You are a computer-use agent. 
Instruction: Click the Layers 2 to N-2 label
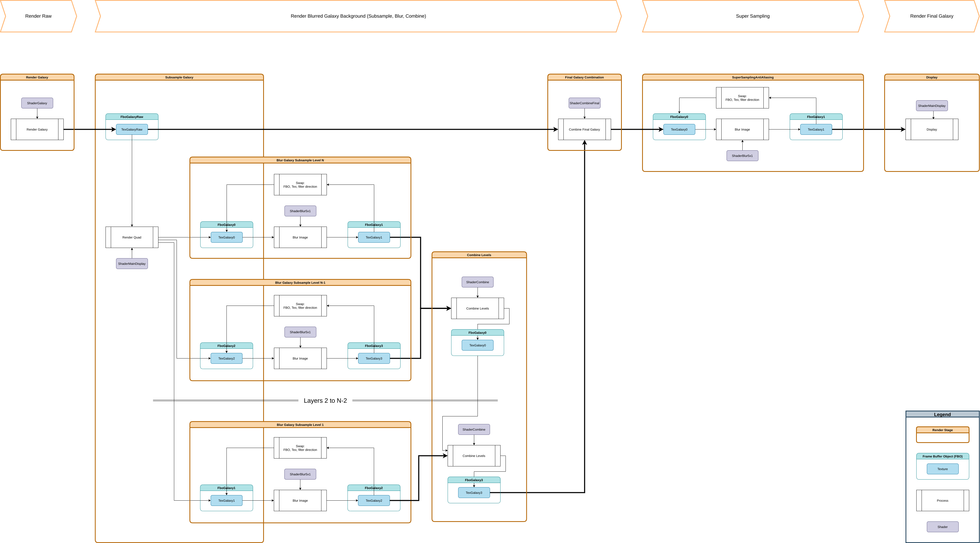click(x=325, y=401)
